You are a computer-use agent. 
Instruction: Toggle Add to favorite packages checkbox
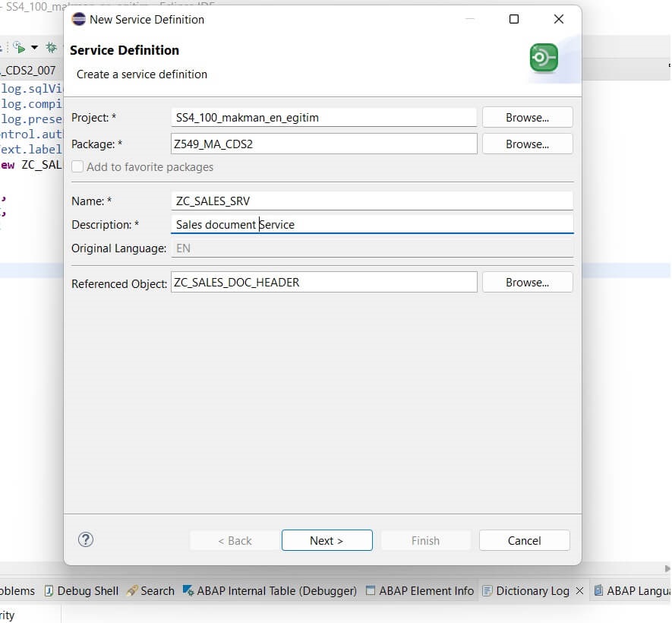click(77, 167)
